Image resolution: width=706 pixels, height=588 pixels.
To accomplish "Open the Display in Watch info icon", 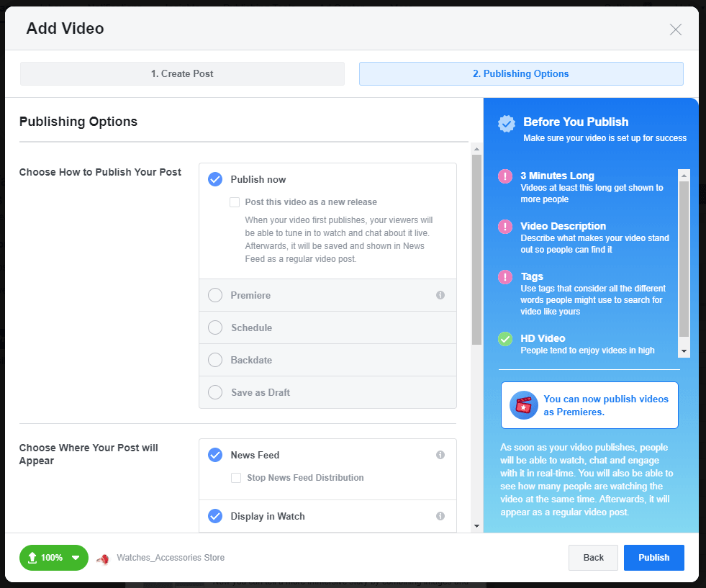I will (x=440, y=516).
